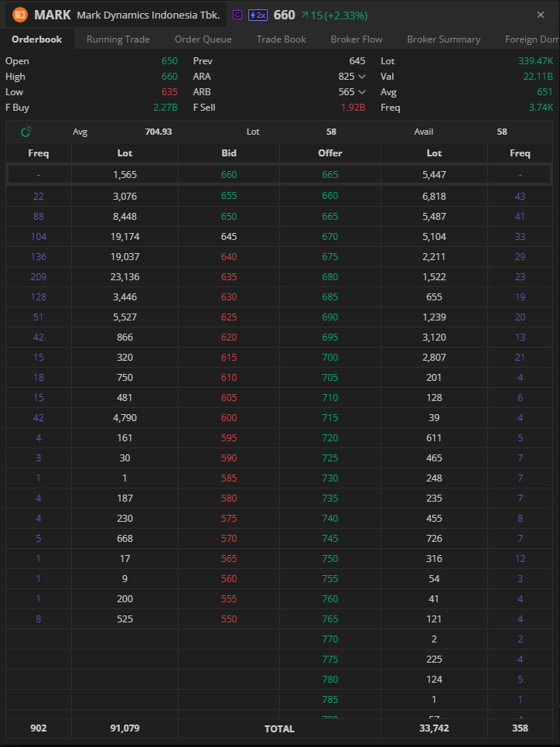The width and height of the screenshot is (560, 747).
Task: Open the Trade Book tab
Action: pos(282,39)
